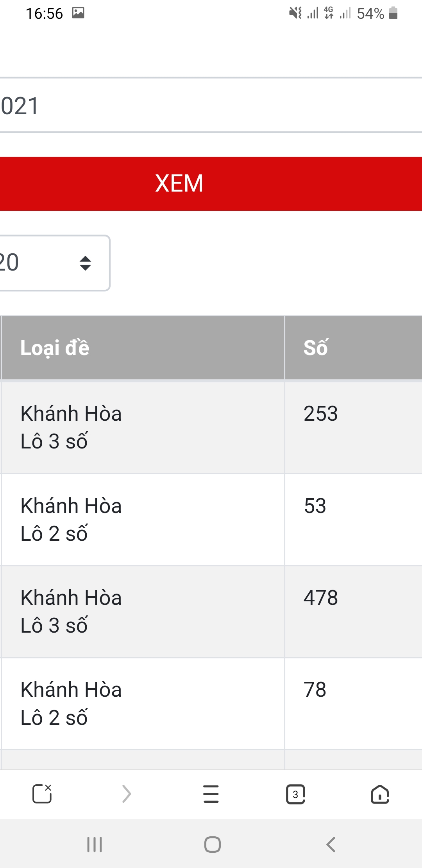This screenshot has width=422, height=868.
Task: Tap the new tab icon in browser toolbar
Action: tap(42, 794)
